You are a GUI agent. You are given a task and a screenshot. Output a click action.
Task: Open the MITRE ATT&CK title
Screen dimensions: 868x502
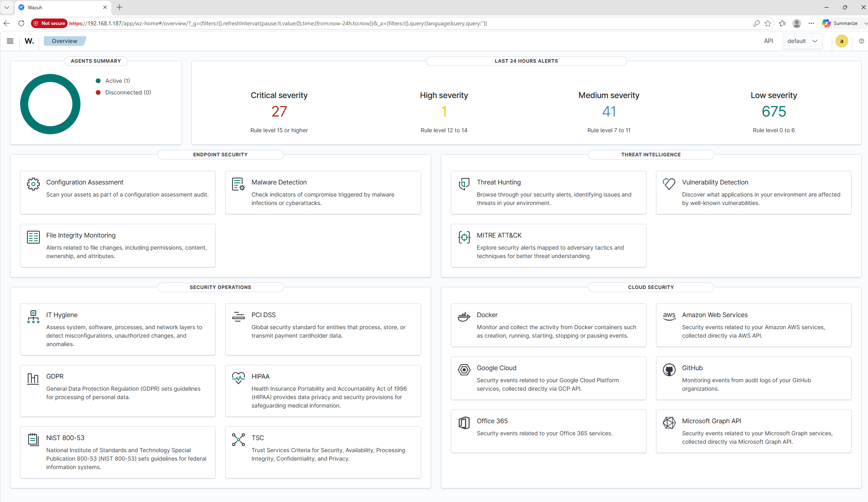click(x=499, y=235)
